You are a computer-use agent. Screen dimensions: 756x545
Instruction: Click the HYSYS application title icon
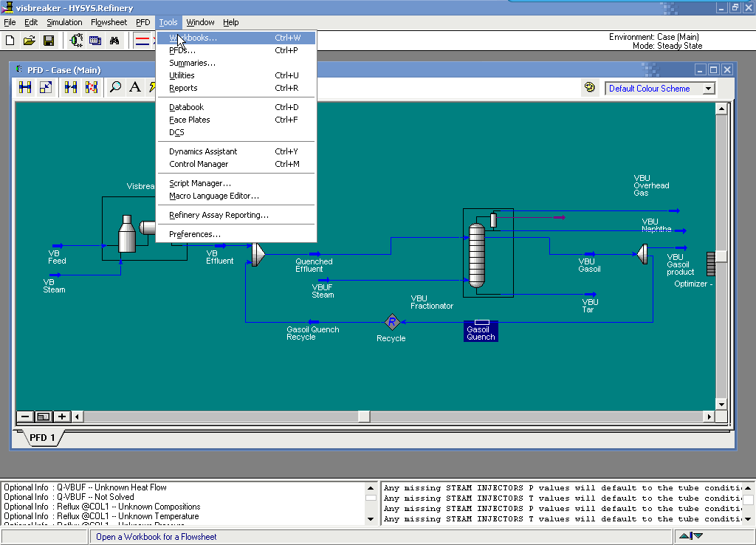[x=7, y=7]
